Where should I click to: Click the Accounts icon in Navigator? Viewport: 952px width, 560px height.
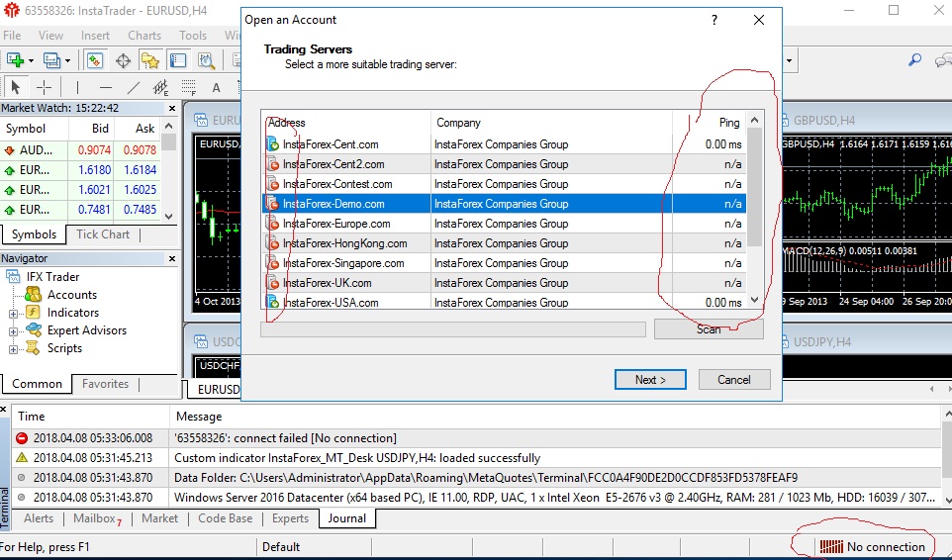pos(33,294)
